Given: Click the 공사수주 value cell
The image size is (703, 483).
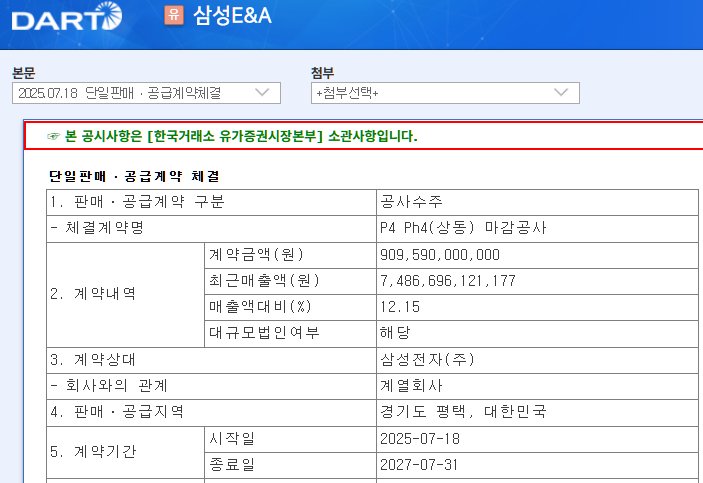Looking at the screenshot, I should pos(537,202).
